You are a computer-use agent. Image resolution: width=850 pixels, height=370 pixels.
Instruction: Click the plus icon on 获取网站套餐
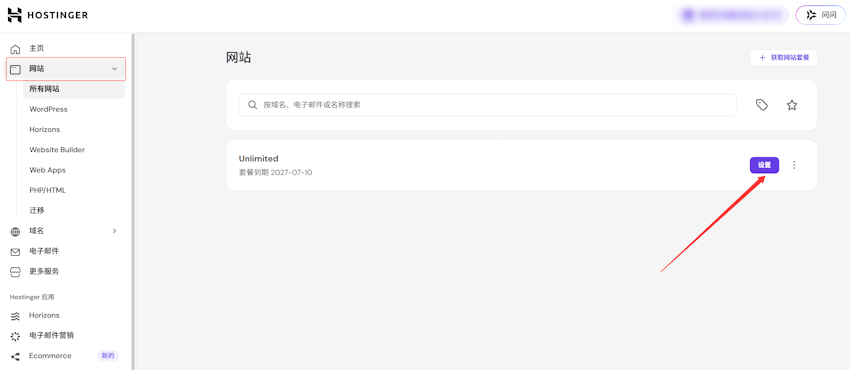pyautogui.click(x=762, y=57)
